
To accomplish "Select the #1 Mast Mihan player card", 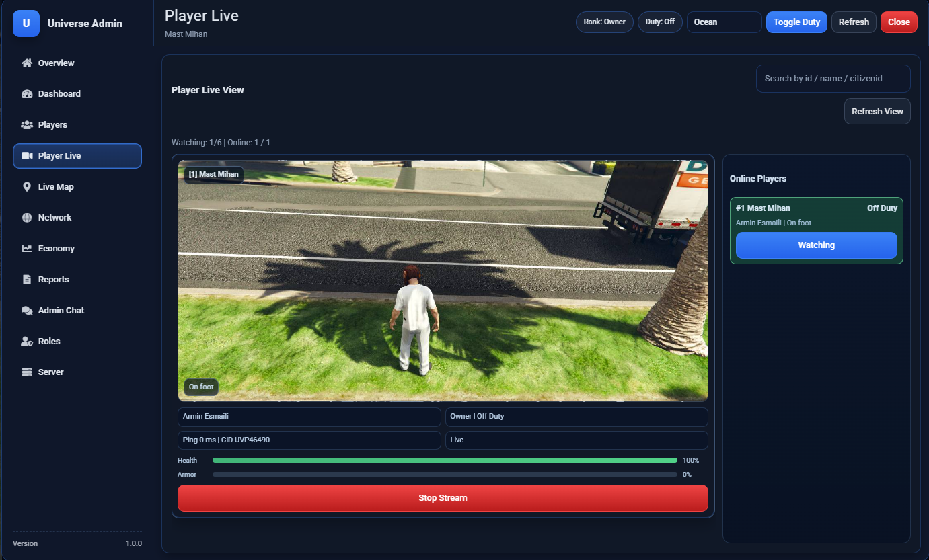I will 817,231.
